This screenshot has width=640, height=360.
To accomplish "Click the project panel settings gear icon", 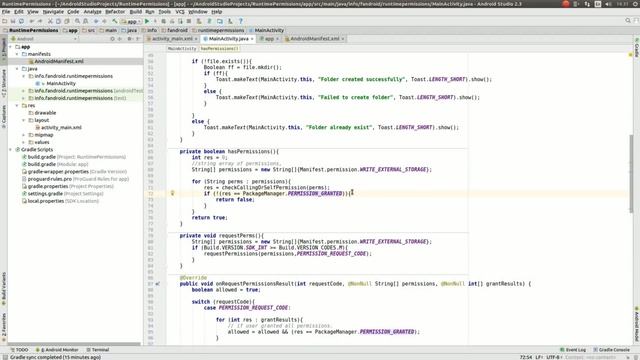I will (x=129, y=39).
